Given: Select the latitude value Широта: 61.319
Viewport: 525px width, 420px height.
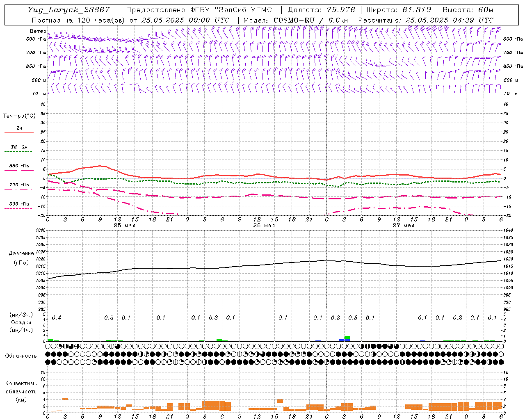Looking at the screenshot, I should [x=399, y=10].
